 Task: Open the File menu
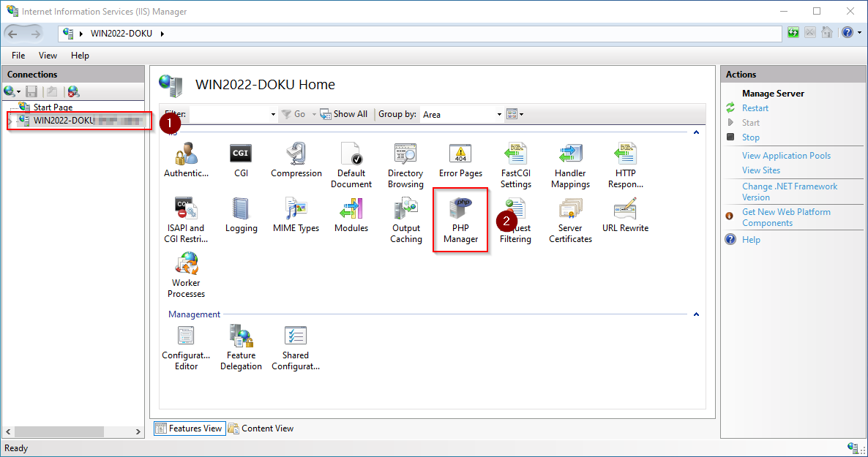[x=18, y=56]
